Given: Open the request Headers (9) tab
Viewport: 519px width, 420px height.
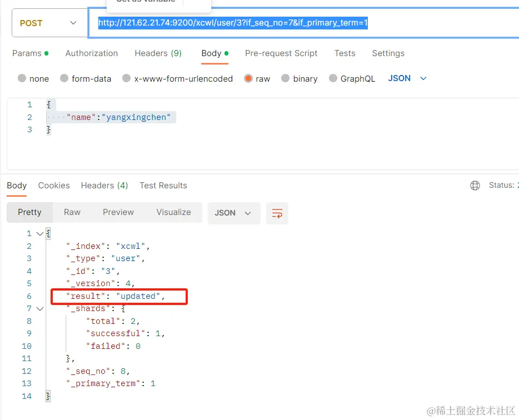Looking at the screenshot, I should coord(158,53).
